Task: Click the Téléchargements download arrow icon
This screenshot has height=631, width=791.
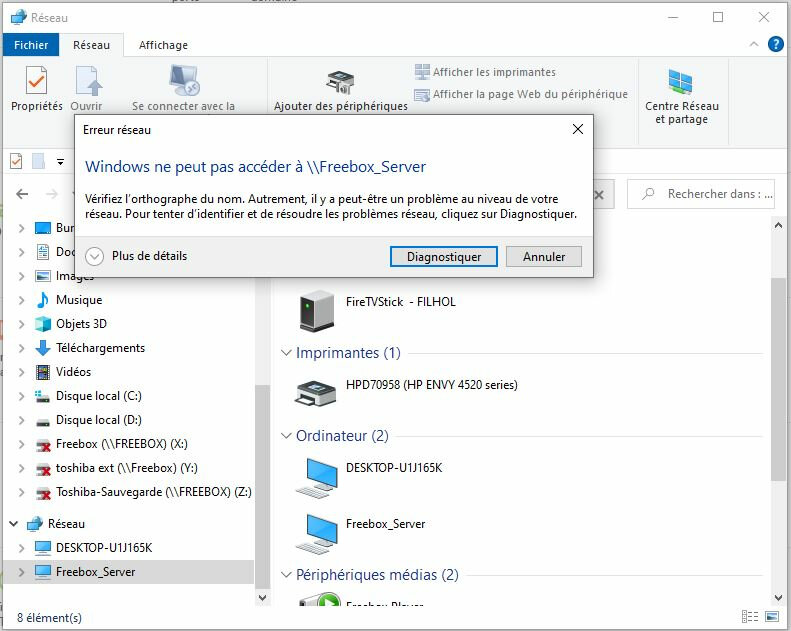Action: [x=42, y=348]
